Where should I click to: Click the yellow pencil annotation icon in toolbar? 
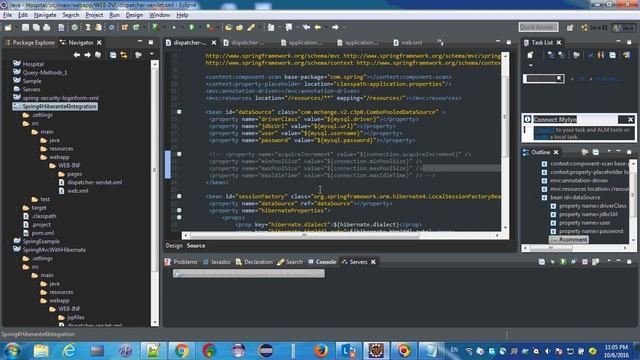click(x=251, y=27)
